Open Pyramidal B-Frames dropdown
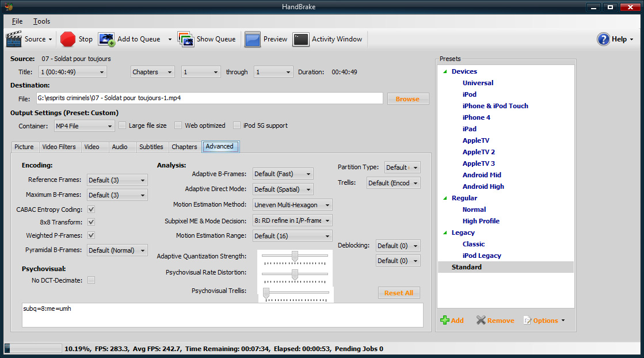This screenshot has width=644, height=358. coord(117,250)
